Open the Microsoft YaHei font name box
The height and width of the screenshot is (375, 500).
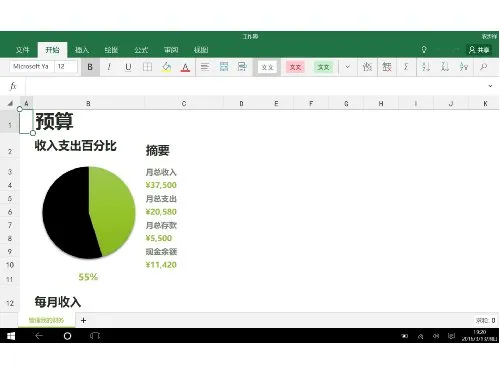point(31,66)
